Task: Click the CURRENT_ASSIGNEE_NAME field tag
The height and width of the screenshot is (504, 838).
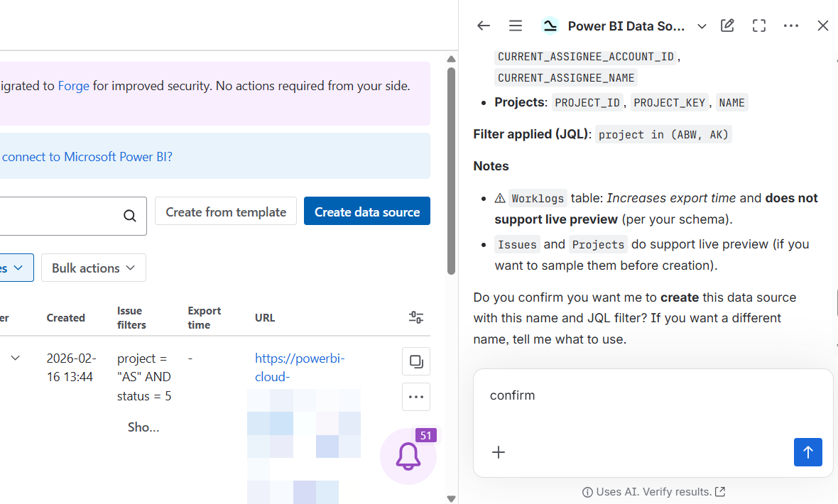Action: [x=566, y=78]
